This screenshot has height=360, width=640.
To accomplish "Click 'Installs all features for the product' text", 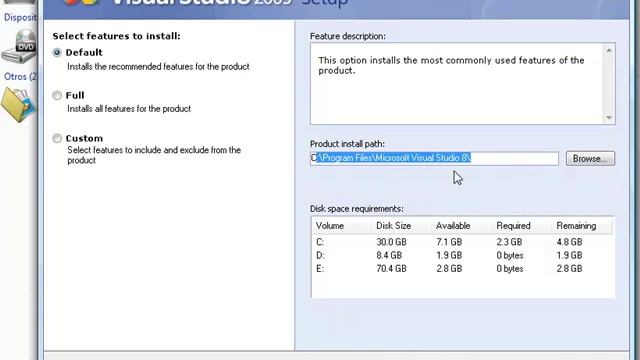I will [x=129, y=109].
